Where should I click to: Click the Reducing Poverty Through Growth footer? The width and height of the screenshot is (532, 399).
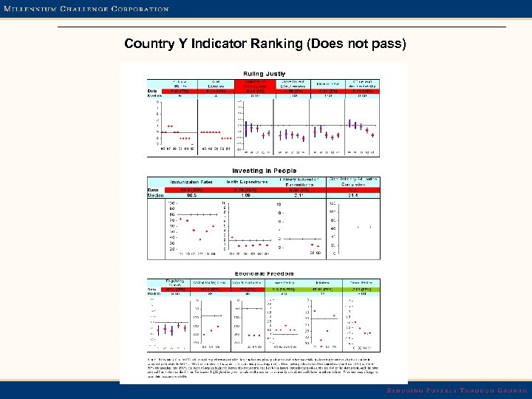457,390
